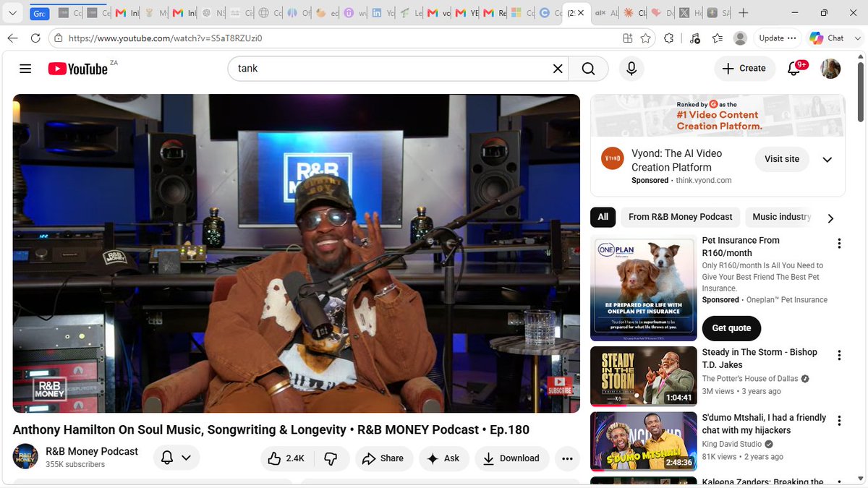Open the browser extensions puzzle icon

click(x=669, y=38)
